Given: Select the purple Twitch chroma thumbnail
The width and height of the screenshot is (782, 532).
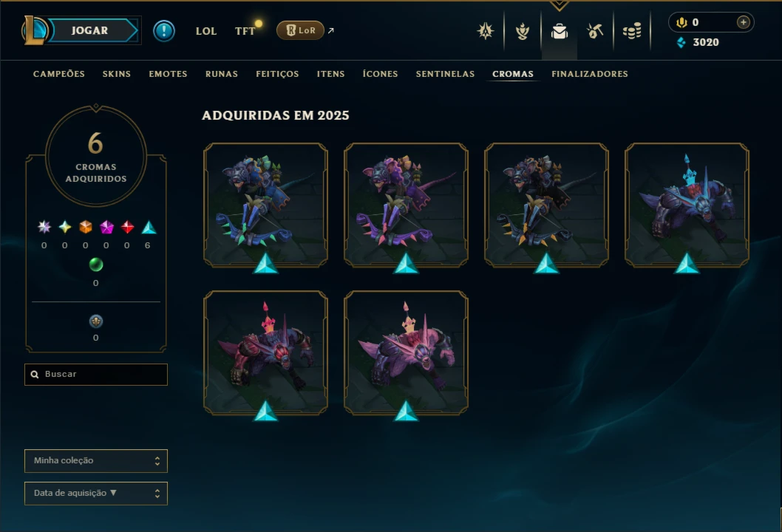Looking at the screenshot, I should point(406,205).
